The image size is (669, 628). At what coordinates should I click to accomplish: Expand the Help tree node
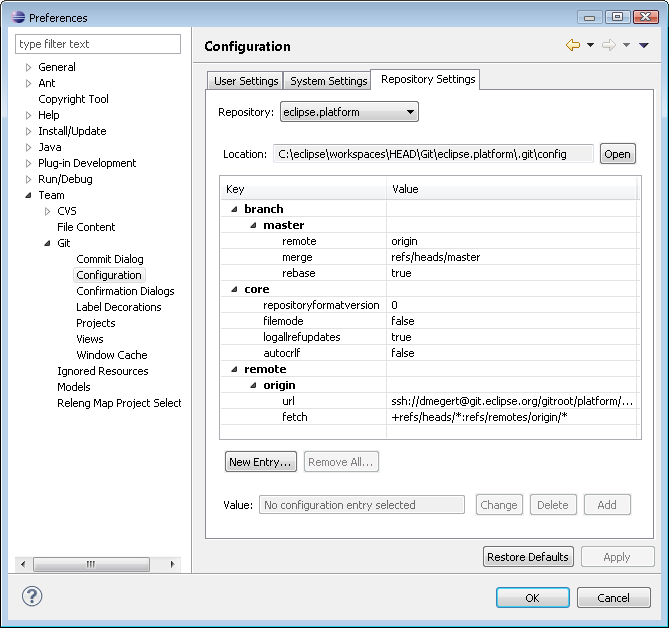pos(29,115)
